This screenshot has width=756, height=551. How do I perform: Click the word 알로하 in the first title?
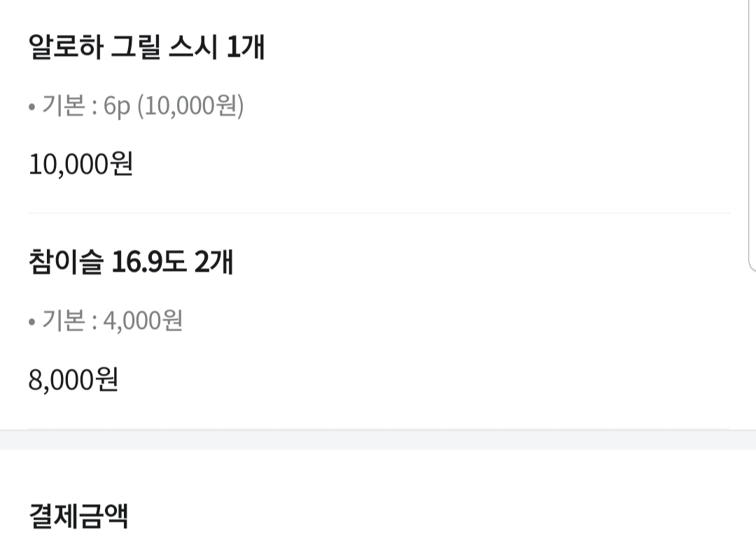point(66,47)
